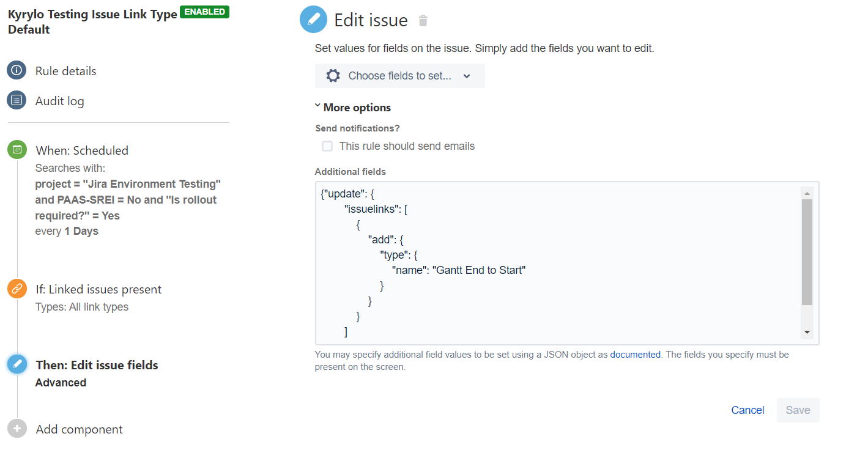Click the textarea scrollbar up arrow
Image resolution: width=868 pixels, height=461 pixels.
click(807, 193)
